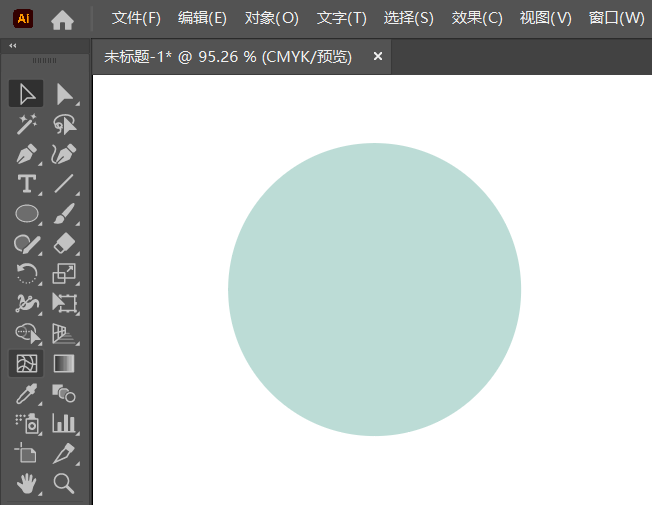
Task: Select the Direct Selection tool
Action: pyautogui.click(x=64, y=94)
